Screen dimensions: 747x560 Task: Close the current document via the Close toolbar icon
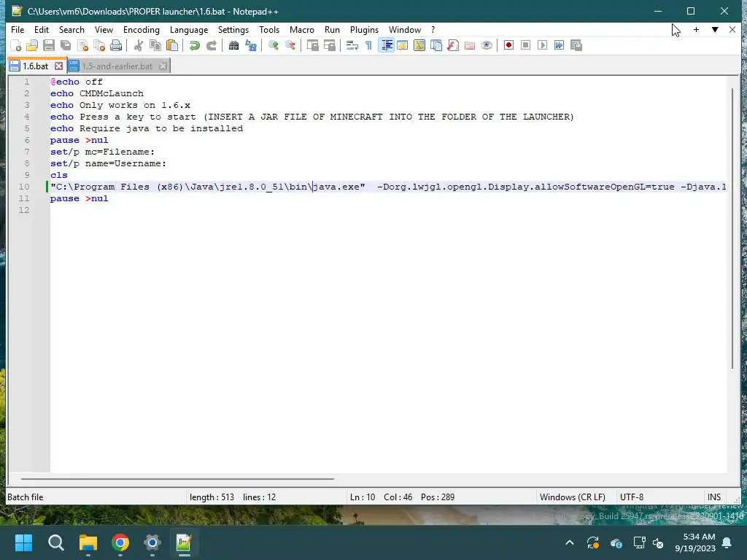[x=83, y=45]
